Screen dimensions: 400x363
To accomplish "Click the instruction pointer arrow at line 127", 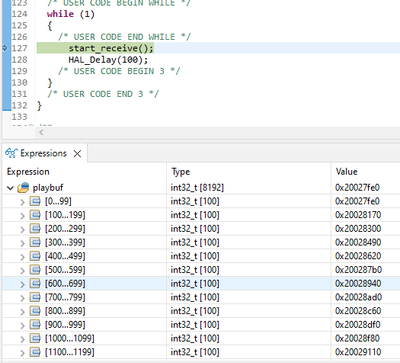I will coord(5,48).
